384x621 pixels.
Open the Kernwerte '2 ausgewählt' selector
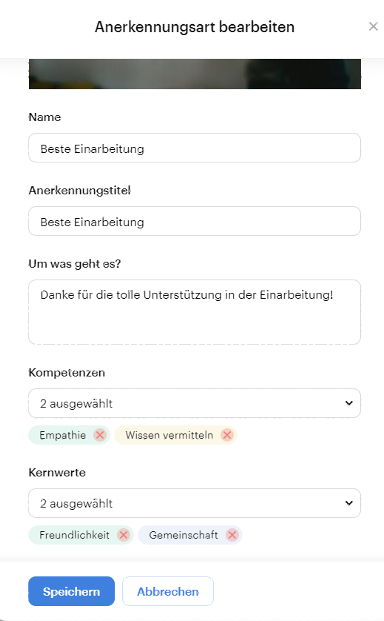[194, 503]
